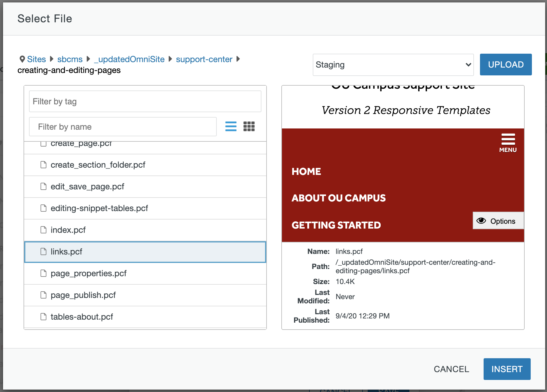547x392 pixels.
Task: Select create_section_folder.pcf in the list
Action: click(98, 165)
